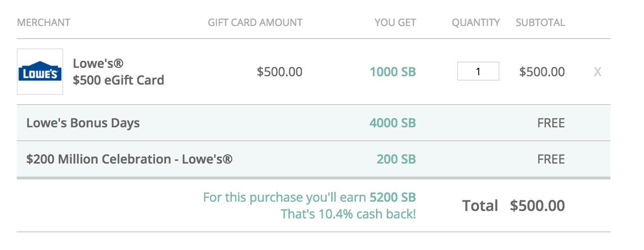Click the 4000 SB bonus amount

click(393, 123)
